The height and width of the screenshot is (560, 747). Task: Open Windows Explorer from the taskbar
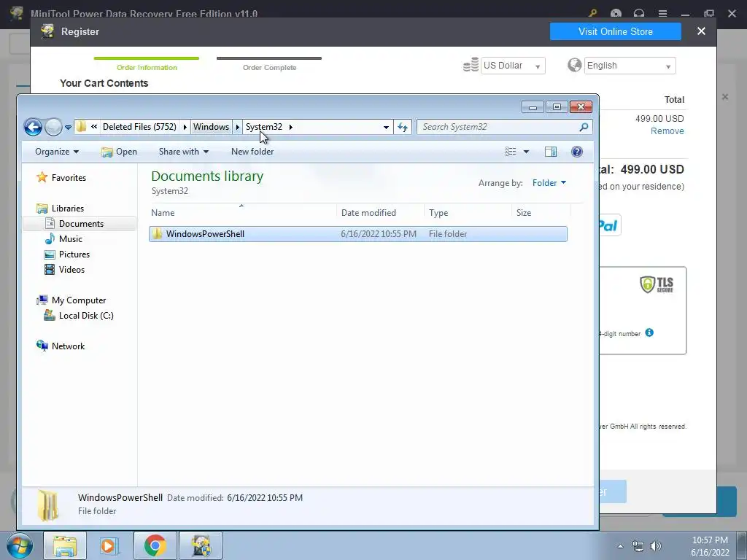[x=65, y=545]
